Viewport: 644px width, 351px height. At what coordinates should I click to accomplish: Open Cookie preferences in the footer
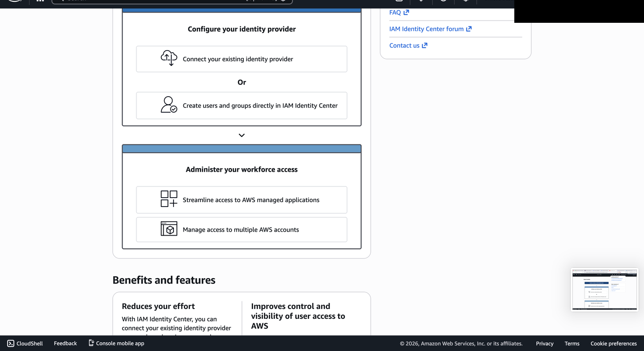click(x=614, y=343)
